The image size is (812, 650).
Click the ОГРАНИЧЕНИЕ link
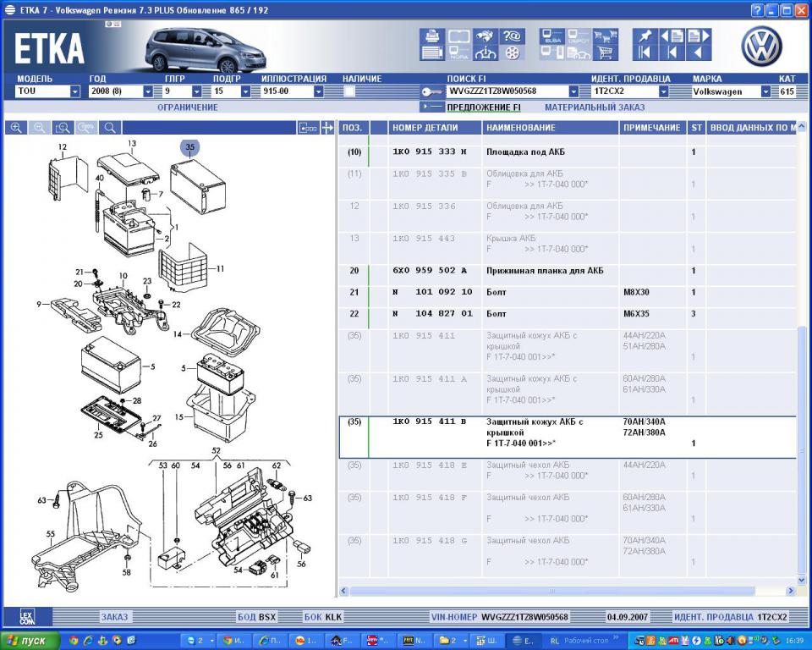(188, 107)
